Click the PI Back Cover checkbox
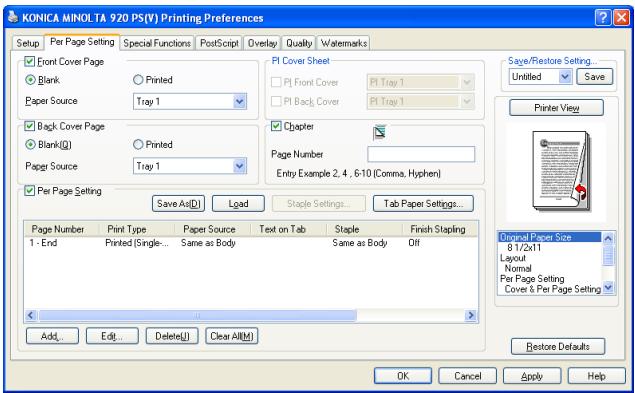The height and width of the screenshot is (393, 635). (276, 101)
